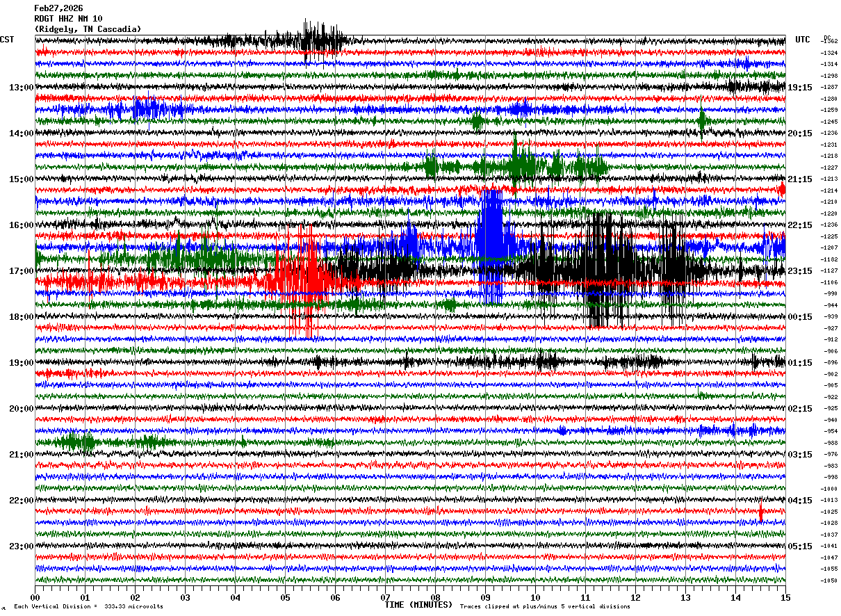Click the 23:15 UTC time label
Viewport: 841px width, 616px height.
click(800, 271)
